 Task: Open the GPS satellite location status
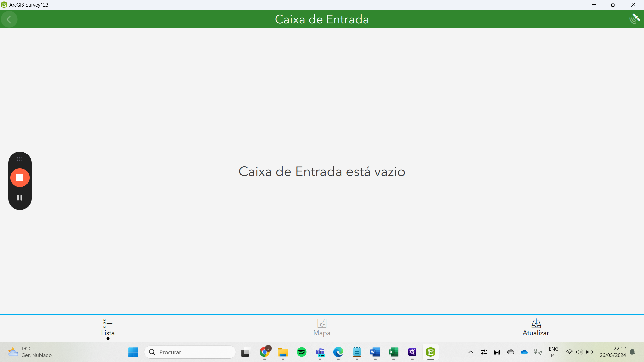coord(634,19)
